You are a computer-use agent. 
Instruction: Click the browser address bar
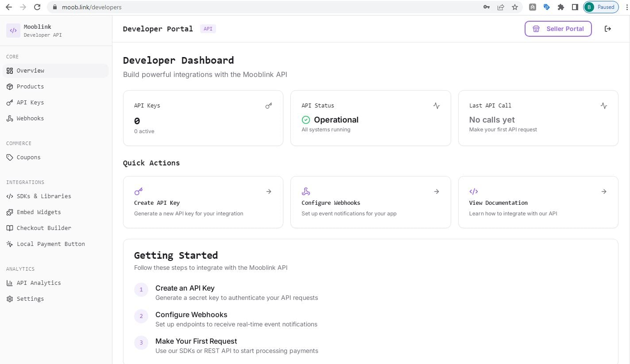point(266,7)
